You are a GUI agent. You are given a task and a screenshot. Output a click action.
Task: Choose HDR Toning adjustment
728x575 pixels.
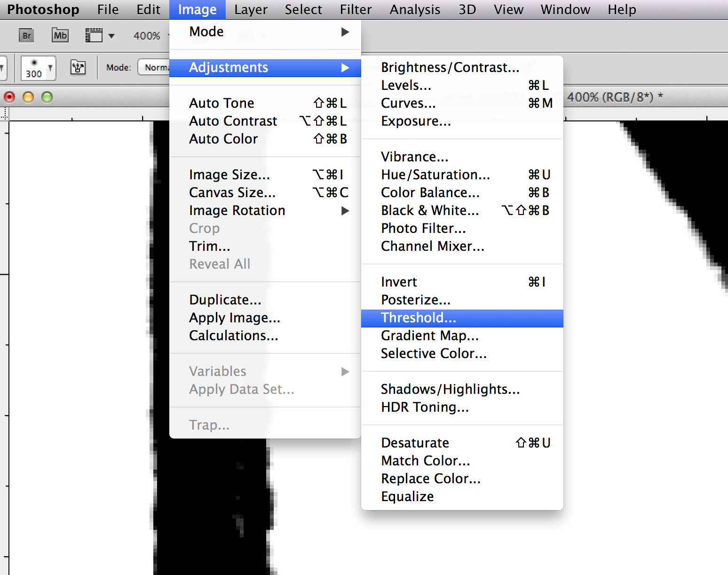[462, 407]
